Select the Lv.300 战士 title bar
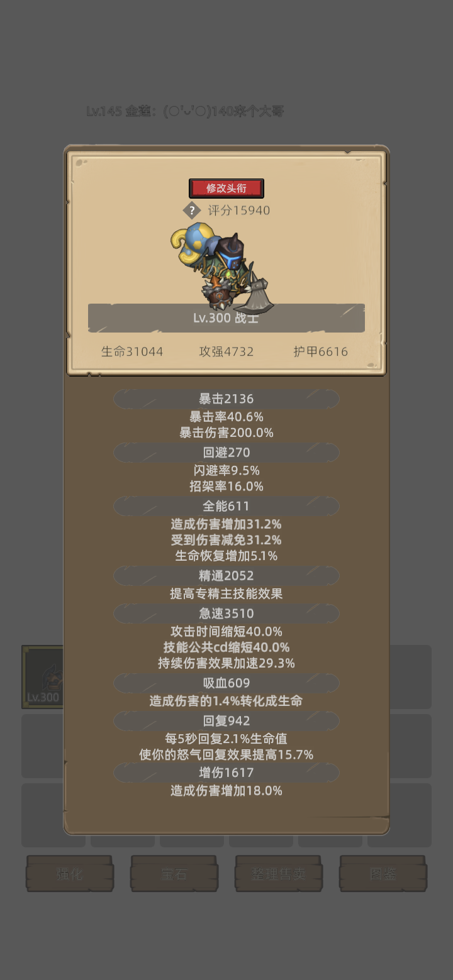This screenshot has height=980, width=453. 226,318
